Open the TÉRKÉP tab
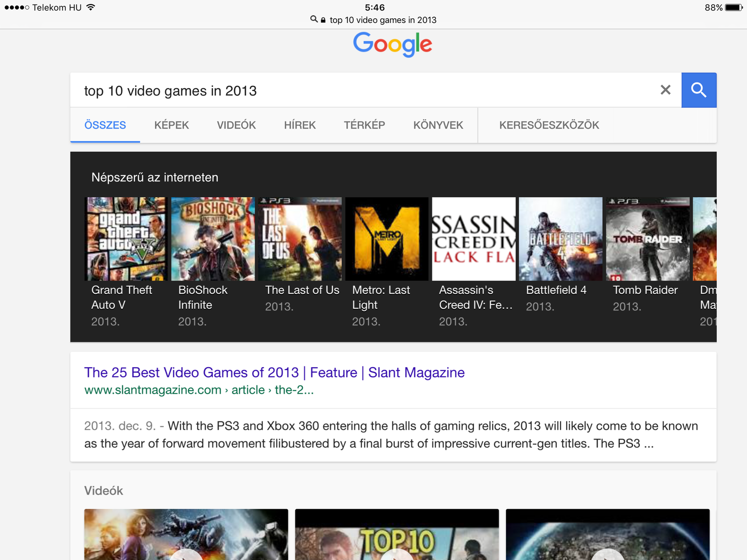747x560 pixels. (365, 125)
